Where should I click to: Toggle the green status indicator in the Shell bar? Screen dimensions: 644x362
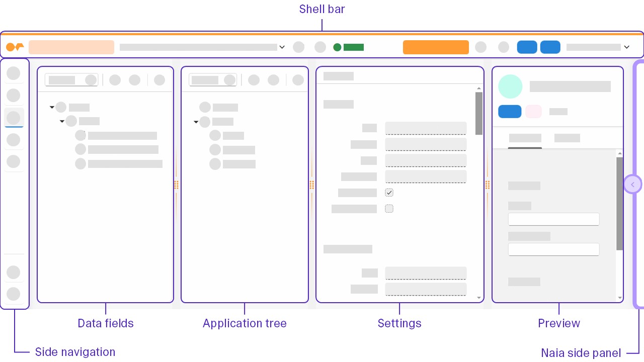(x=337, y=47)
